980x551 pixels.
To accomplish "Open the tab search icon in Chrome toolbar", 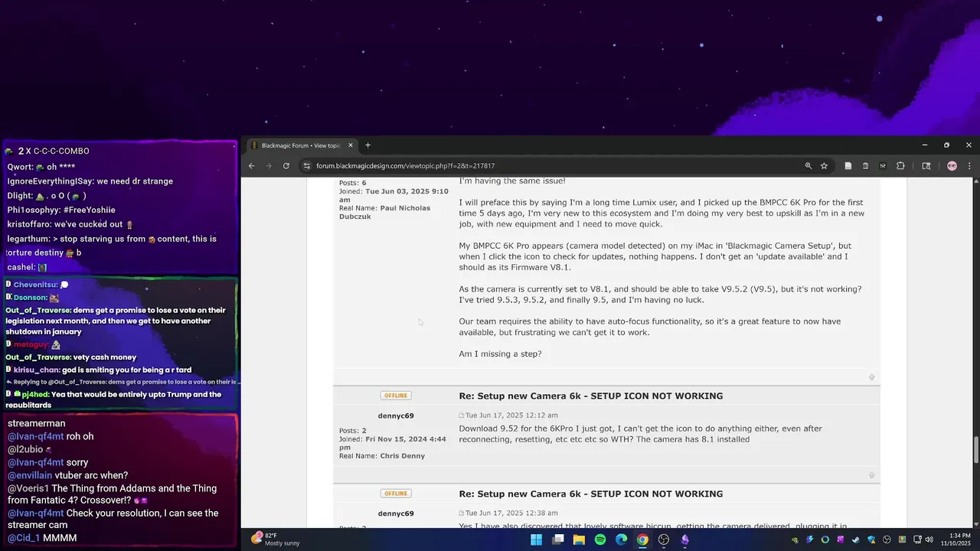I will click(926, 166).
